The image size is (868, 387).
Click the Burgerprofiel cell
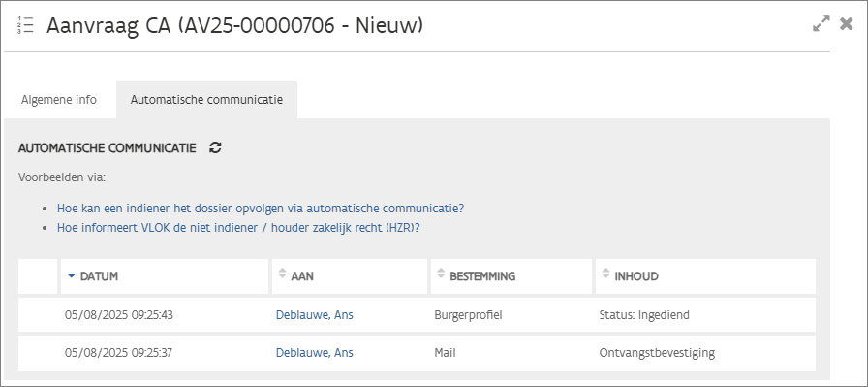(468, 315)
